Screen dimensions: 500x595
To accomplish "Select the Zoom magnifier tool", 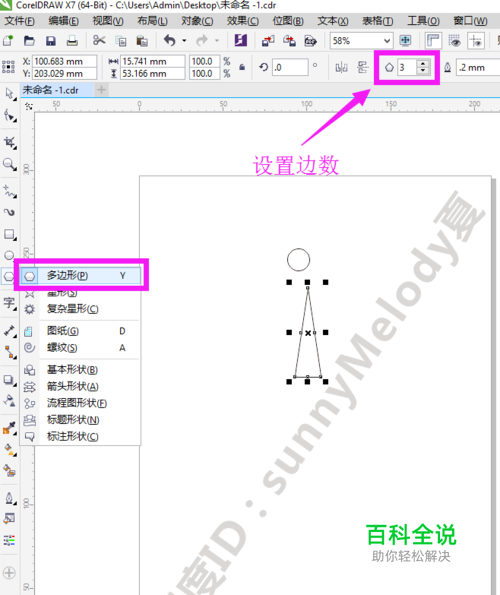I will pos(9,165).
